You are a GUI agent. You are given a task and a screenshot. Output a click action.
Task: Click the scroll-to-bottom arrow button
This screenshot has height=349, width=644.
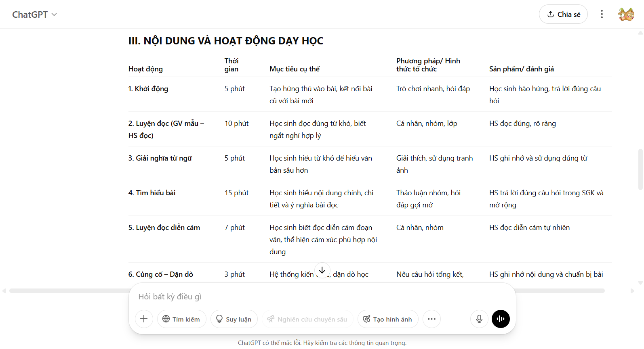pos(322,270)
